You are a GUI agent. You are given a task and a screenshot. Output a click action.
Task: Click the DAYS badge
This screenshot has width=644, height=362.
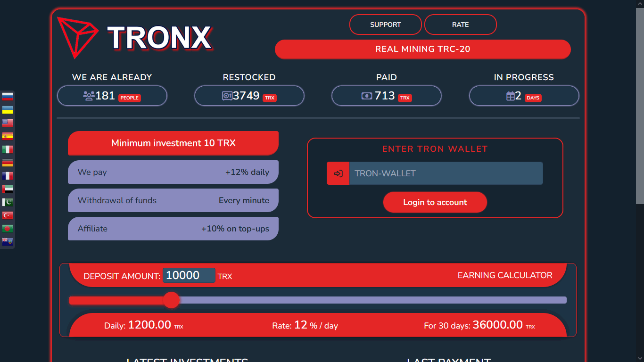tap(533, 98)
